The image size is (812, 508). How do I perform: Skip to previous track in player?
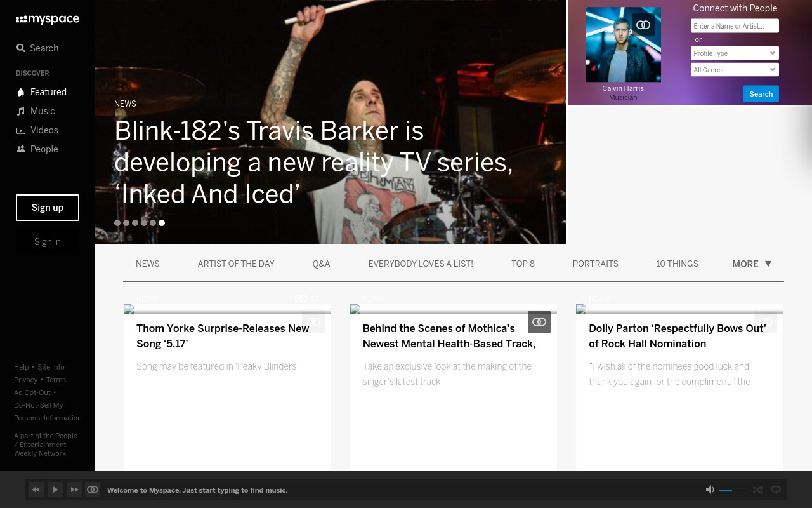(x=36, y=490)
